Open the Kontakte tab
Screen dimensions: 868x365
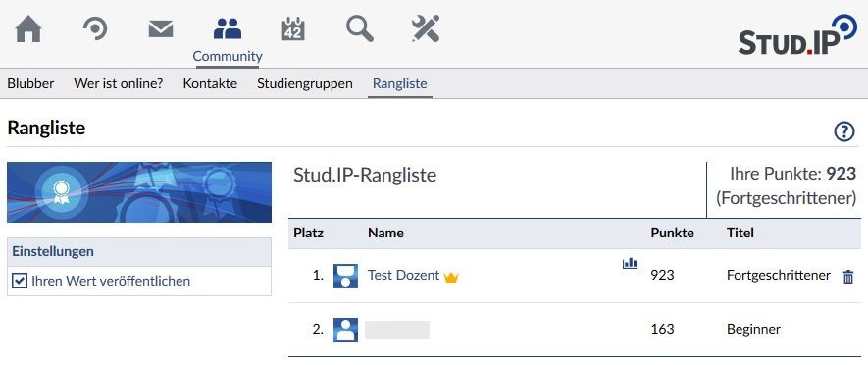tap(210, 83)
